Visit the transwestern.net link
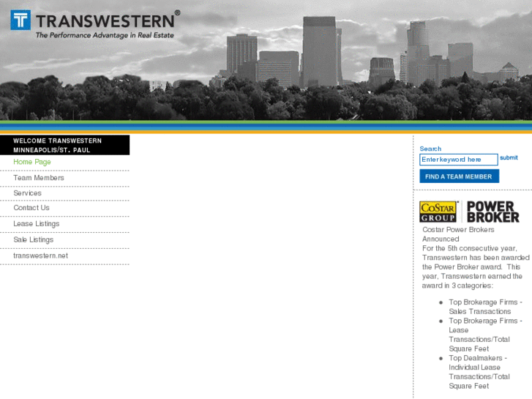Screen dimensions: 532x399 click(41, 256)
